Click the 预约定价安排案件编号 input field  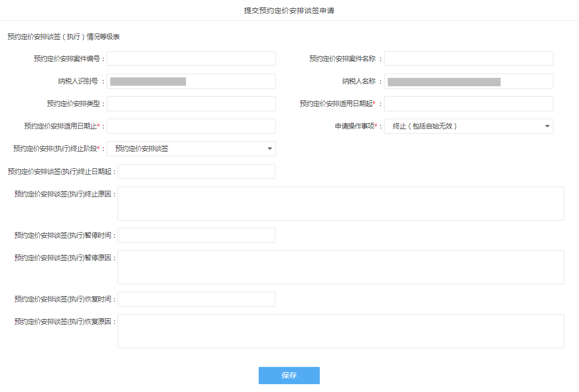191,59
